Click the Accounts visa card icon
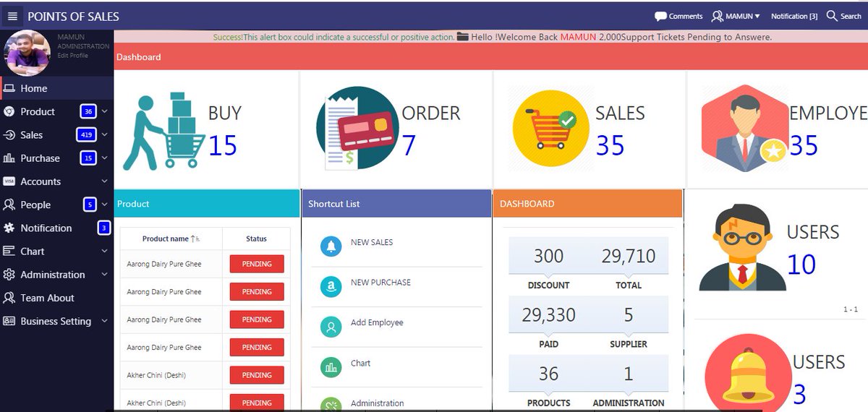Viewport: 868px width, 412px height. coord(9,181)
